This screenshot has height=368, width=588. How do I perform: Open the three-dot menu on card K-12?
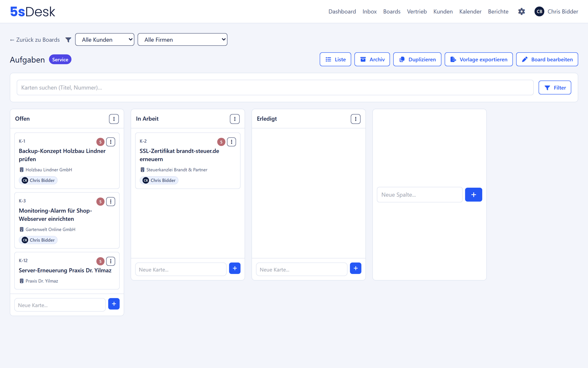coord(111,261)
